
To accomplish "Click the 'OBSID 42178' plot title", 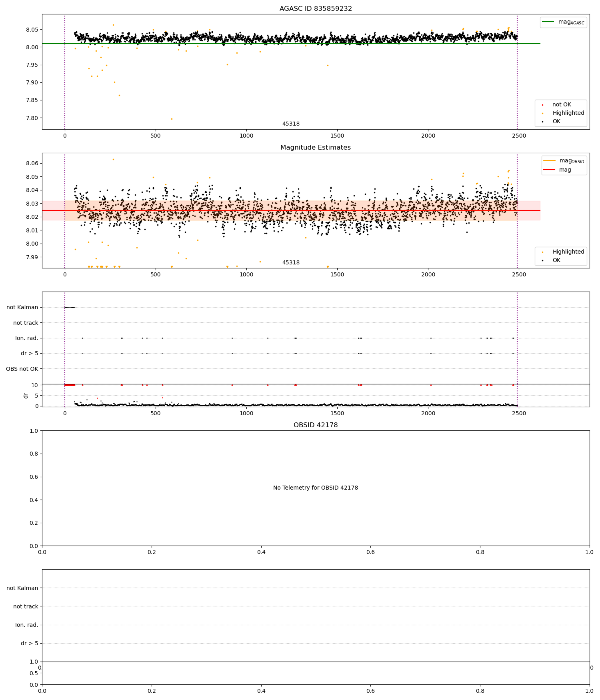I will tap(316, 425).
